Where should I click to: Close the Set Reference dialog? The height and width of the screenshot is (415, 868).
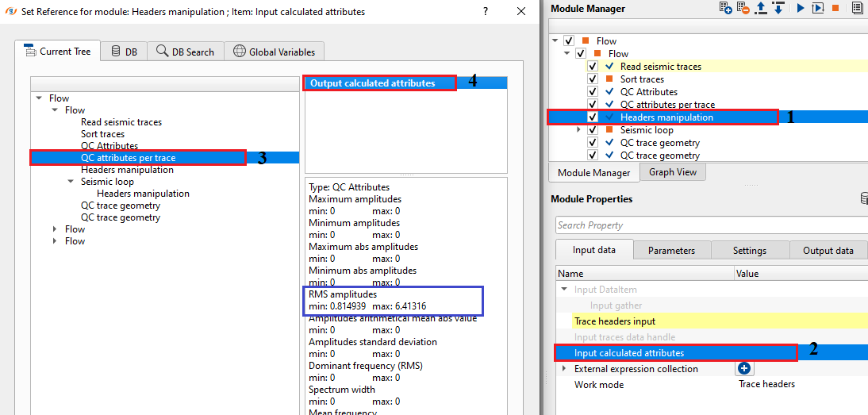point(521,11)
